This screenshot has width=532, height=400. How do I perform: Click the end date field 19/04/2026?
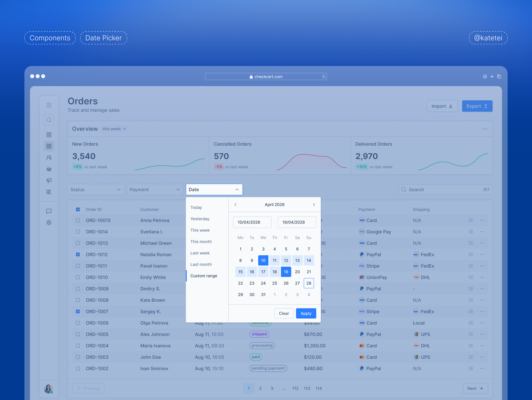tap(297, 222)
